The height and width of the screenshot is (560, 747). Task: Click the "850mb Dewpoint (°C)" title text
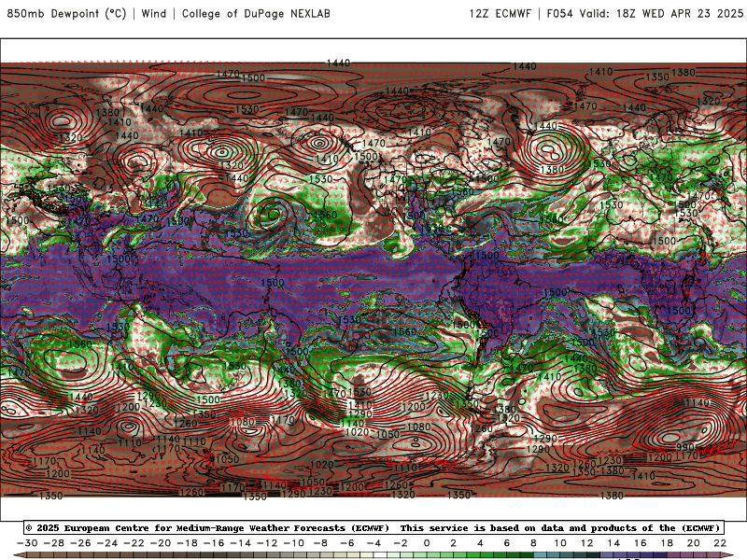pyautogui.click(x=66, y=13)
